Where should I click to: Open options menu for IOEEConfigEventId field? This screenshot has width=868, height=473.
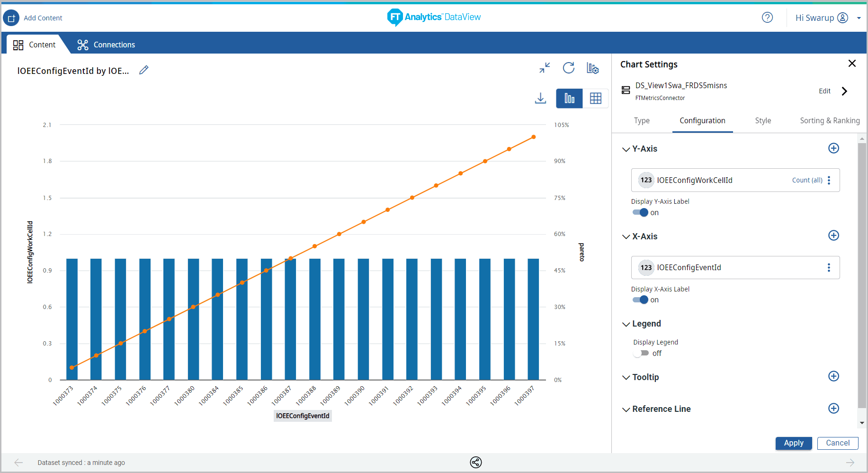click(829, 268)
